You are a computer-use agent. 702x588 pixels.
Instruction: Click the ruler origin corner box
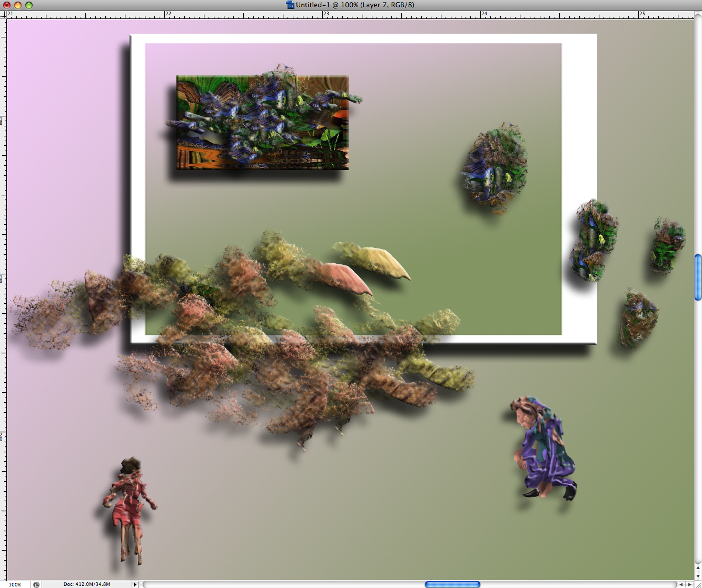(x=3, y=14)
